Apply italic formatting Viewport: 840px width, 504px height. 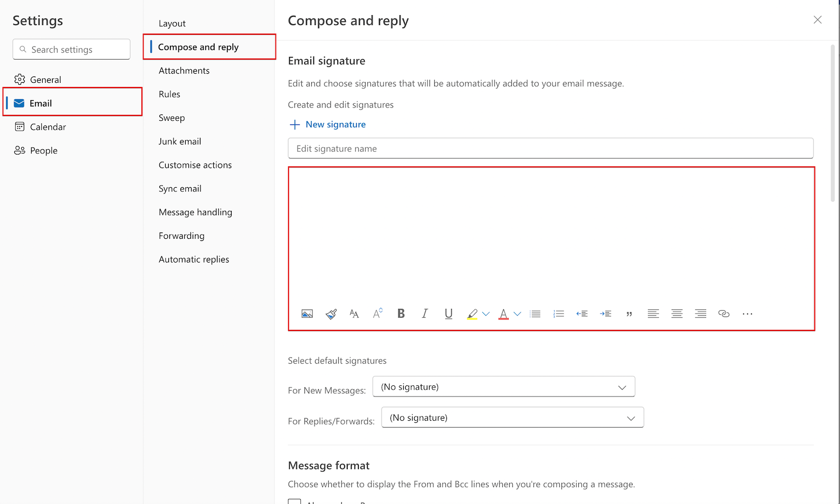point(425,314)
